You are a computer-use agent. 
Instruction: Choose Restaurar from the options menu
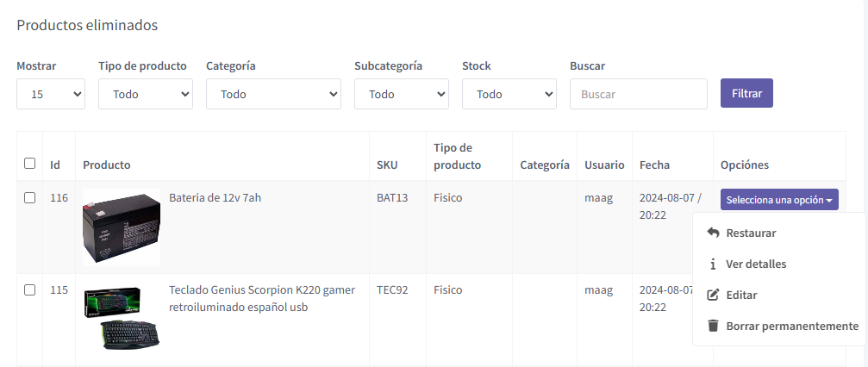(x=751, y=233)
